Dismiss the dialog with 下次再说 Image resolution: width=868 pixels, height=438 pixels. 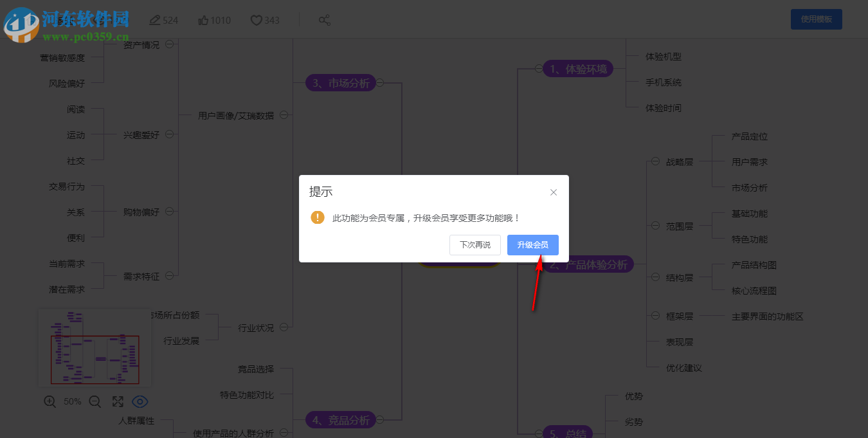pos(475,245)
